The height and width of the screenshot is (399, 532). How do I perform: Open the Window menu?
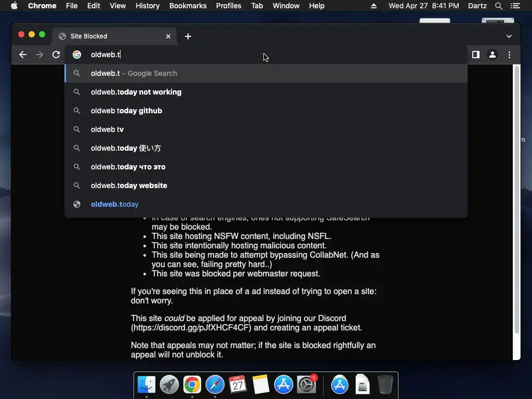point(286,6)
